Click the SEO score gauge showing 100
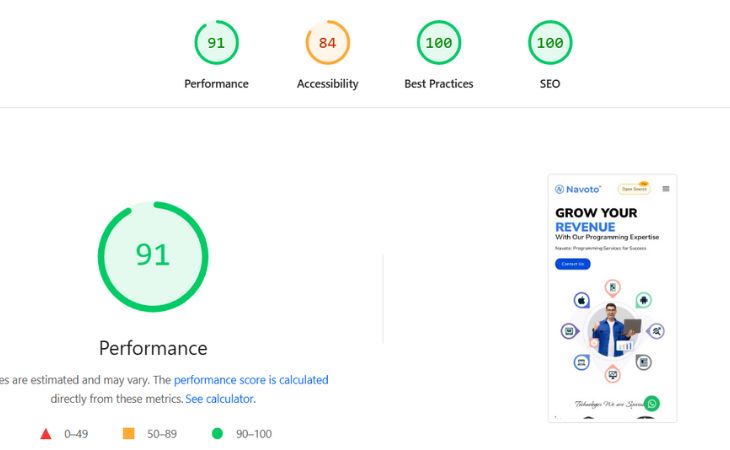 click(x=550, y=43)
